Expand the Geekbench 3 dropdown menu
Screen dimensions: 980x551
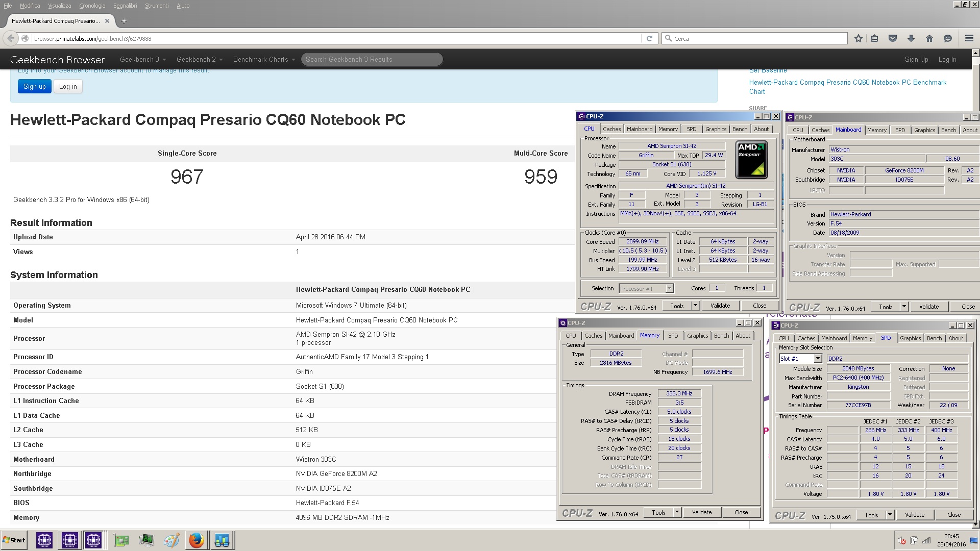click(x=143, y=60)
